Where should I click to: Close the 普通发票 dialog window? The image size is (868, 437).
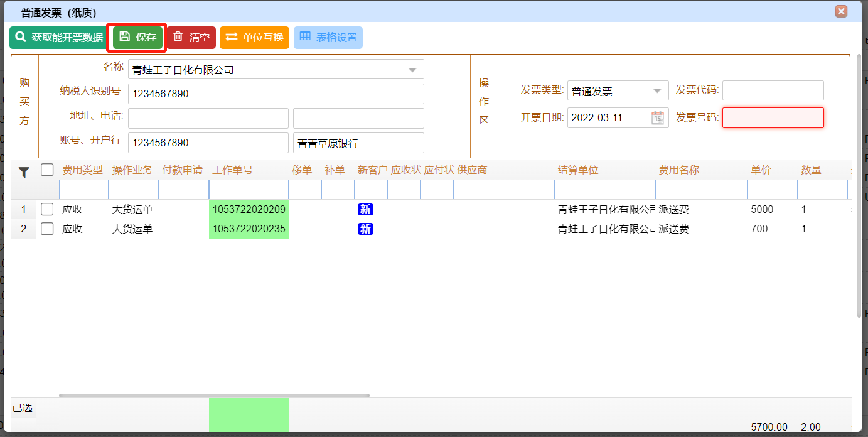click(841, 11)
